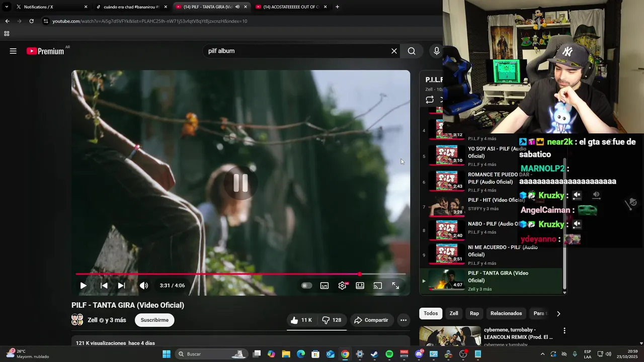Open File Explorer from the taskbar
This screenshot has width=644, height=362.
click(x=286, y=354)
